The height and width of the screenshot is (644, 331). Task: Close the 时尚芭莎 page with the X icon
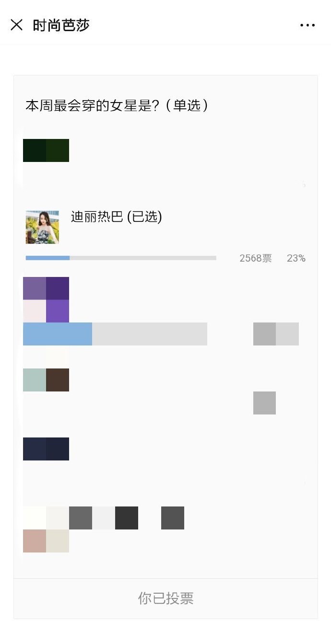(x=17, y=25)
